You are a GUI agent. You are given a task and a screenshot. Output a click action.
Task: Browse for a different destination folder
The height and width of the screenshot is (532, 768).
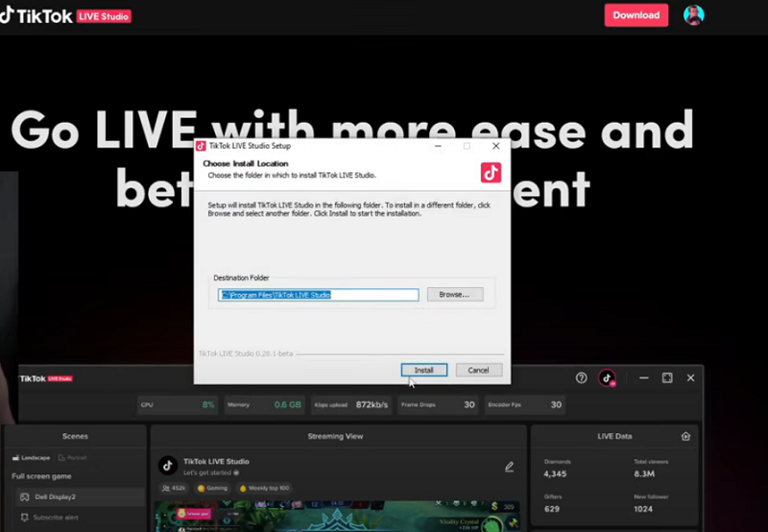[x=455, y=295]
